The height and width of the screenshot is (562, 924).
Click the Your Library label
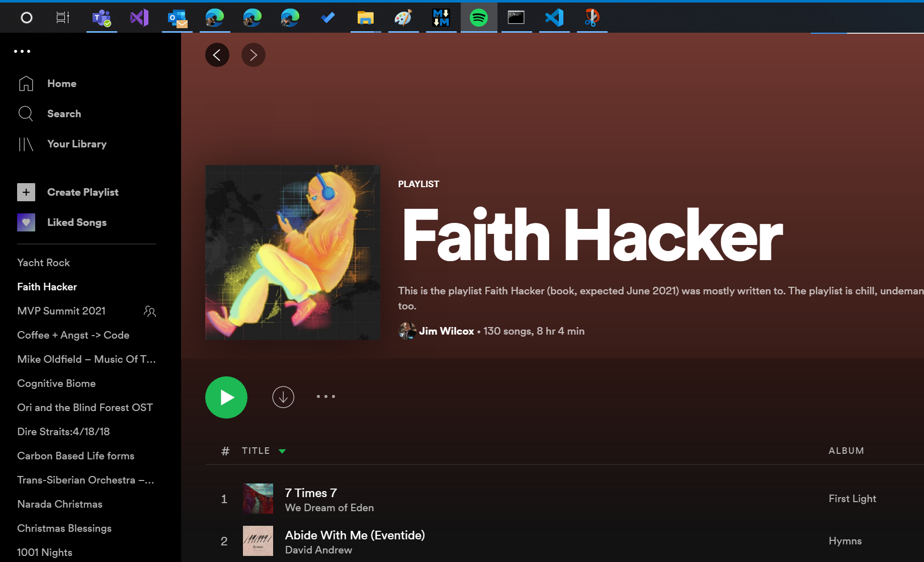pyautogui.click(x=77, y=144)
